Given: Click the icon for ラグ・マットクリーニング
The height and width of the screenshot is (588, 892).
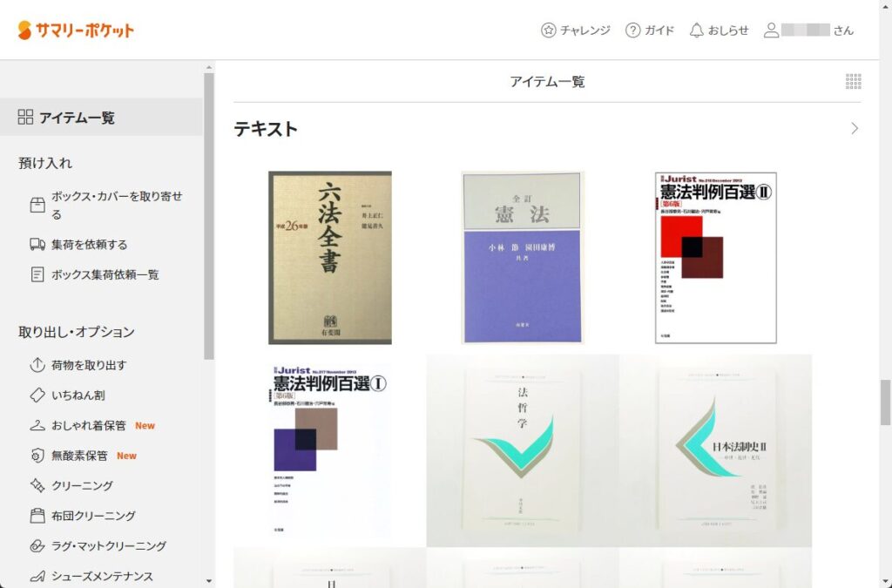Looking at the screenshot, I should point(37,546).
